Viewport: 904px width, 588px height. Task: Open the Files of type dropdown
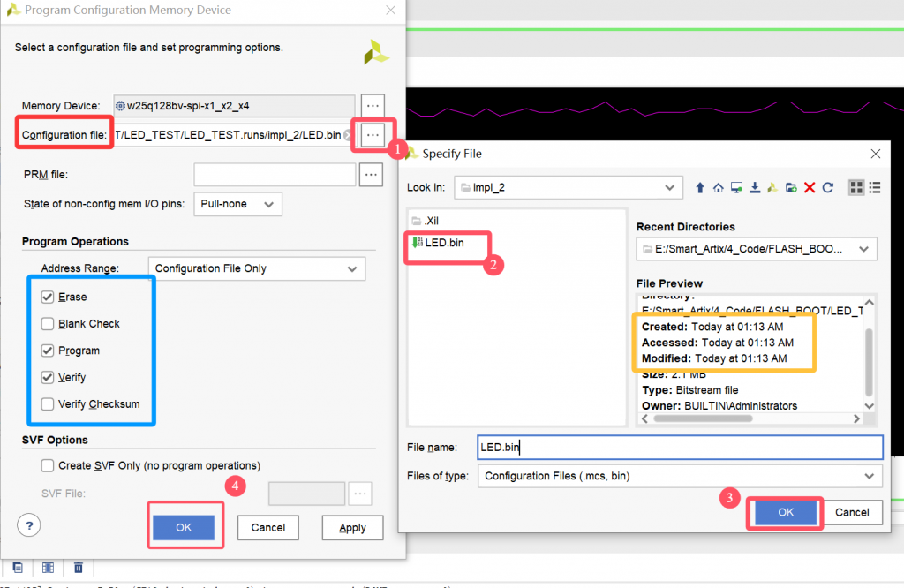[x=680, y=477]
